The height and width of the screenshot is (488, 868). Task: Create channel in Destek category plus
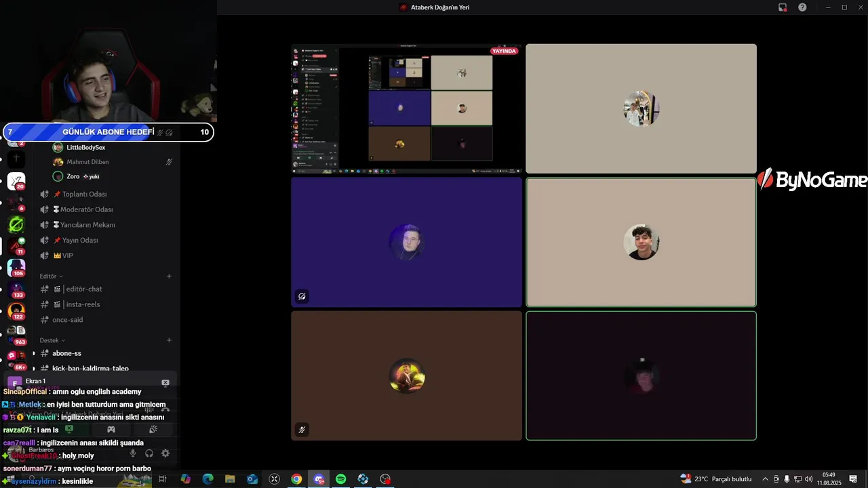[169, 340]
